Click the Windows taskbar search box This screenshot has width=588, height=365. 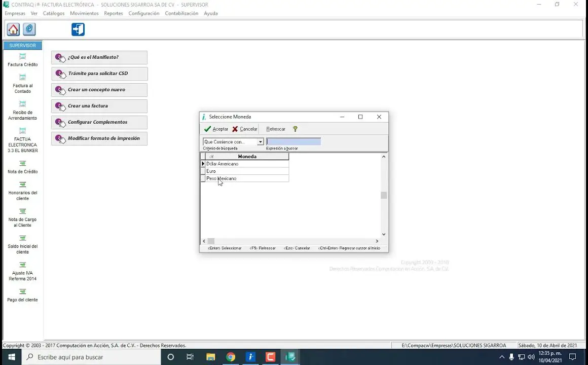pyautogui.click(x=92, y=357)
